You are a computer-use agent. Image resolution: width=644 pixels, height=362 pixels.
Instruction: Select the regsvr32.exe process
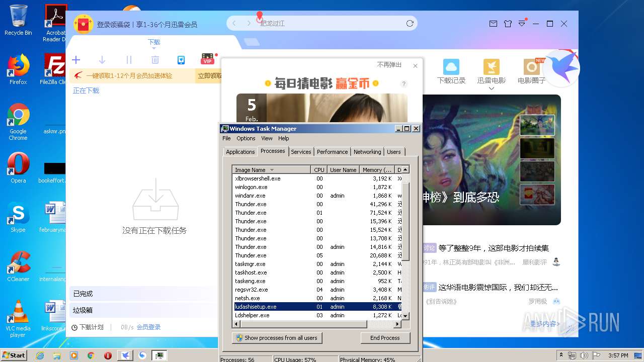tap(317, 290)
